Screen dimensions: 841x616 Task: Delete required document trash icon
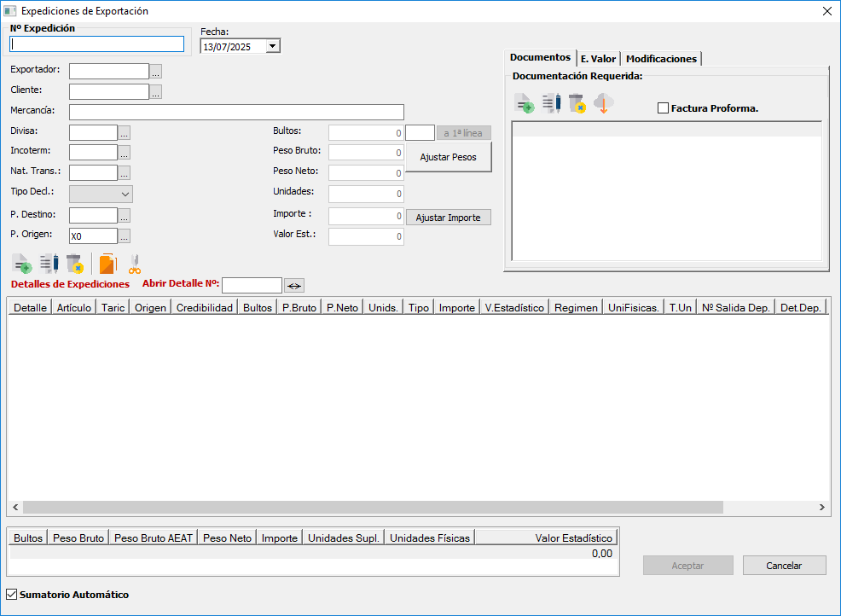coord(577,105)
